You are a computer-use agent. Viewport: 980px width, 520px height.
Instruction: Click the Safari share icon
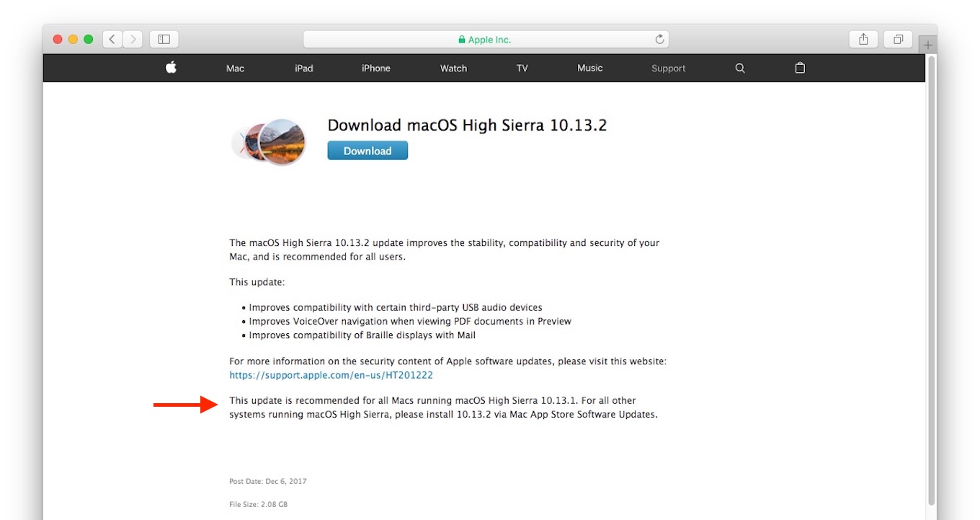863,40
